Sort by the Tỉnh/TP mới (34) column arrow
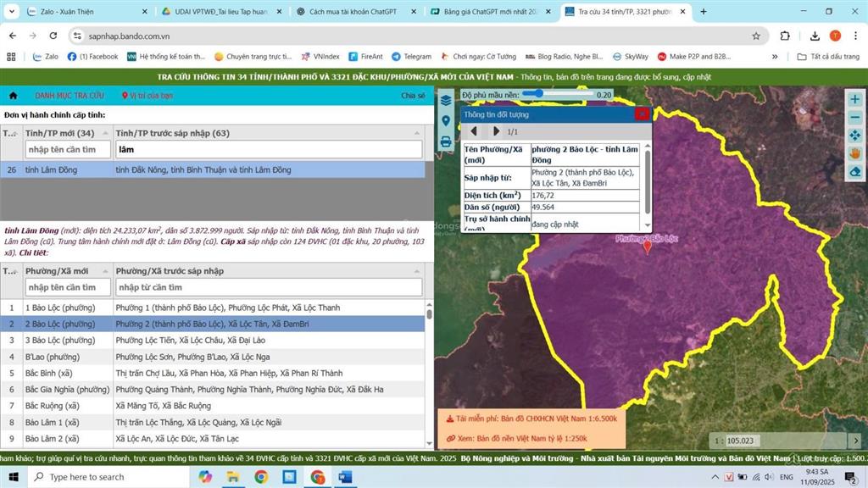The image size is (868, 488). pos(105,133)
